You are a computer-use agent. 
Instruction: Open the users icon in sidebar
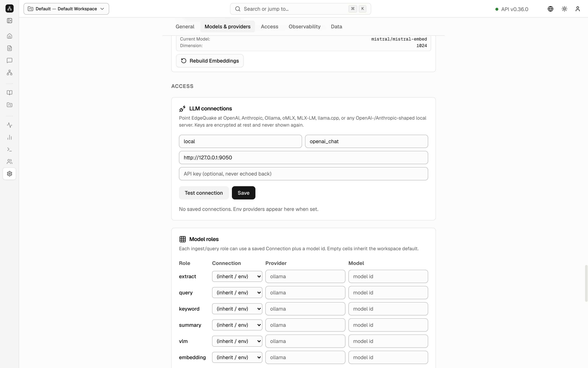pos(10,162)
